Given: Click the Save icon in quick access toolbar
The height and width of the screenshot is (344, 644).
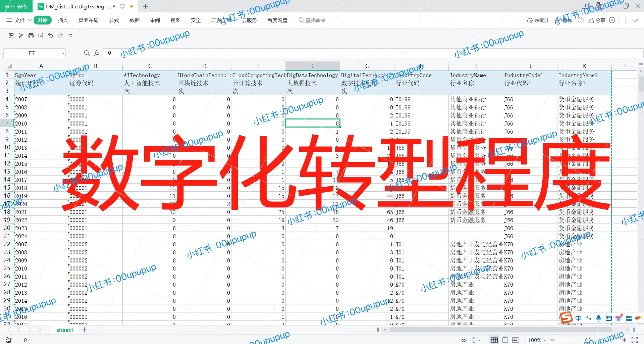Looking at the screenshot, I should (11, 36).
